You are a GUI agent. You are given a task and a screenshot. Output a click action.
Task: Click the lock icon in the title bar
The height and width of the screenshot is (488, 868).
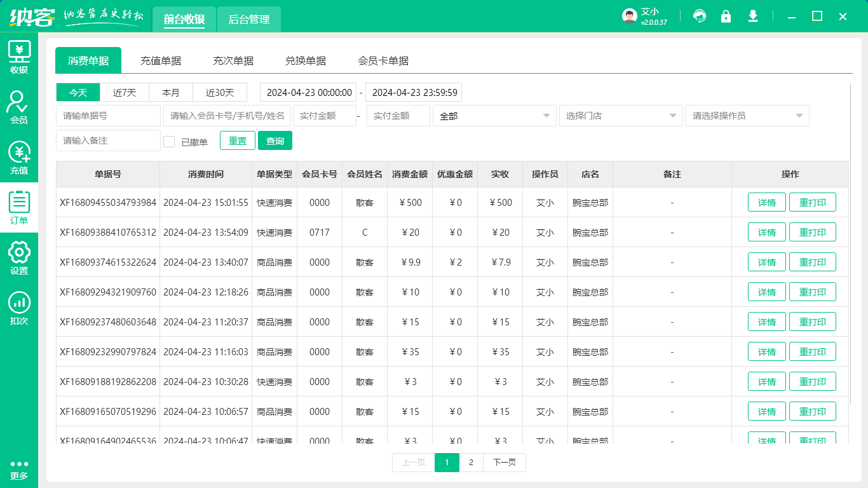[726, 16]
